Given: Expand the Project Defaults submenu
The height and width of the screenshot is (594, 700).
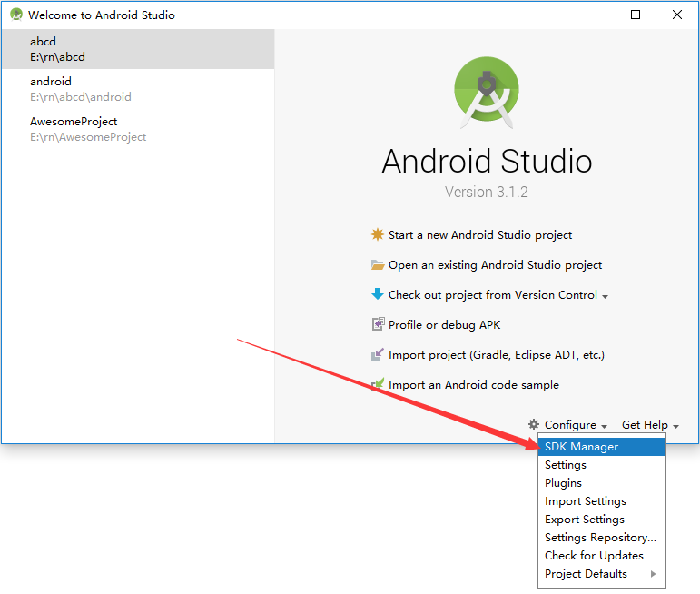Looking at the screenshot, I should pos(601,574).
